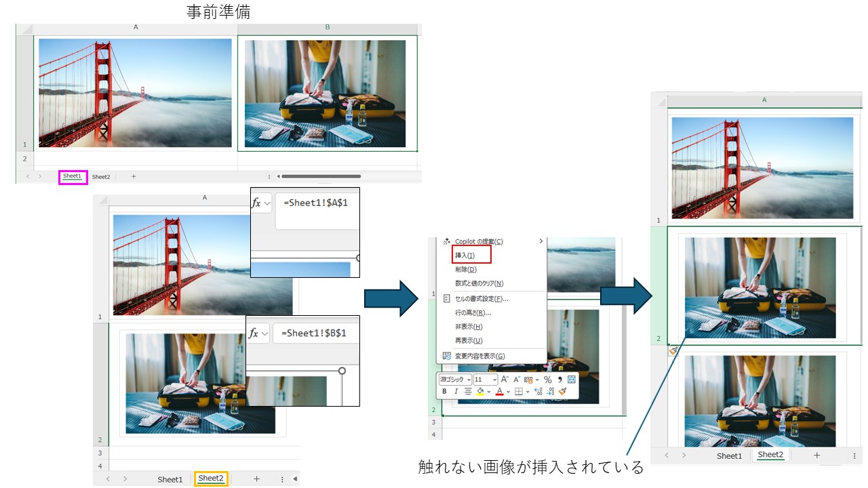Image resolution: width=868 pixels, height=488 pixels.
Task: Click the increase decimal icon
Action: [538, 391]
